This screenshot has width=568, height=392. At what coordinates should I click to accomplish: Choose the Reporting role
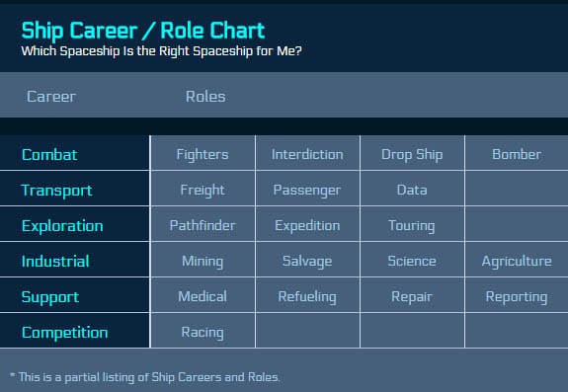click(517, 296)
